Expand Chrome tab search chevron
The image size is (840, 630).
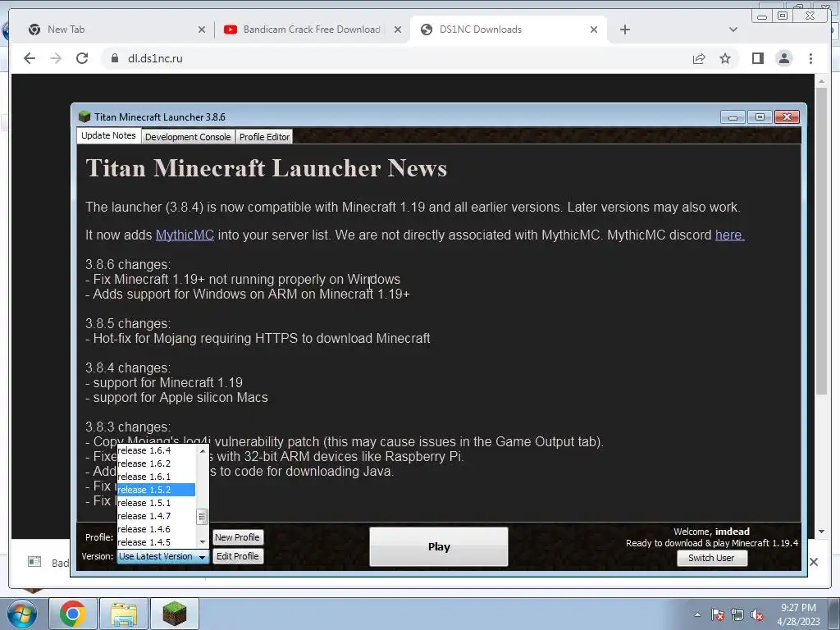pos(733,30)
